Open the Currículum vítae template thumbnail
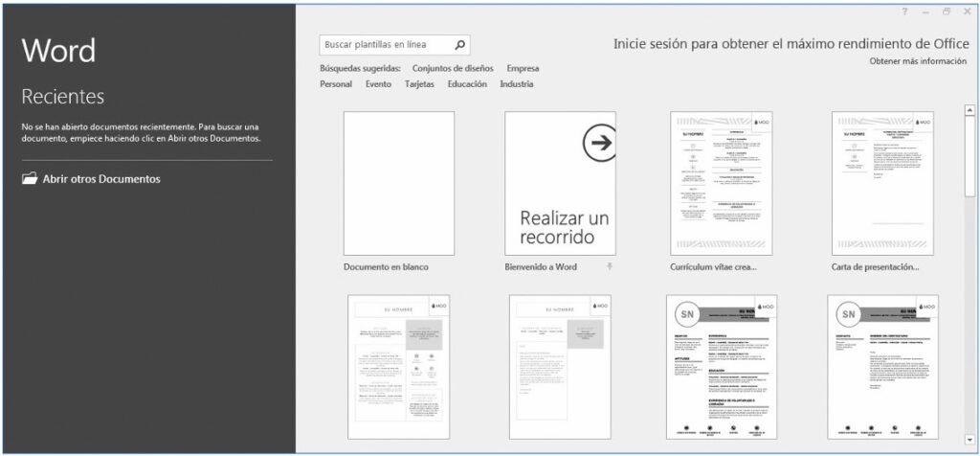Image resolution: width=980 pixels, height=456 pixels. click(721, 183)
